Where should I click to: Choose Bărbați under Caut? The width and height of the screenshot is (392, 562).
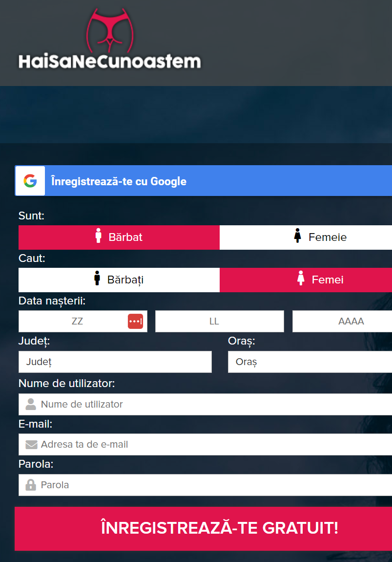click(x=119, y=280)
